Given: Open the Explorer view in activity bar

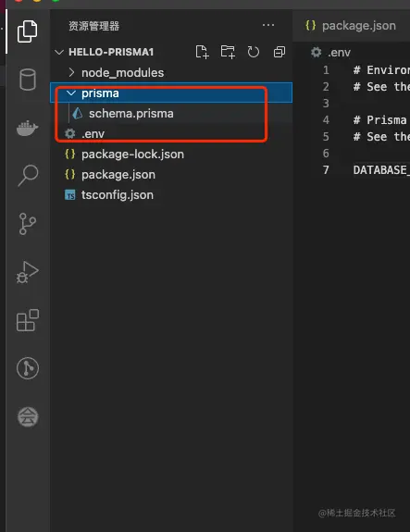Looking at the screenshot, I should [x=27, y=31].
